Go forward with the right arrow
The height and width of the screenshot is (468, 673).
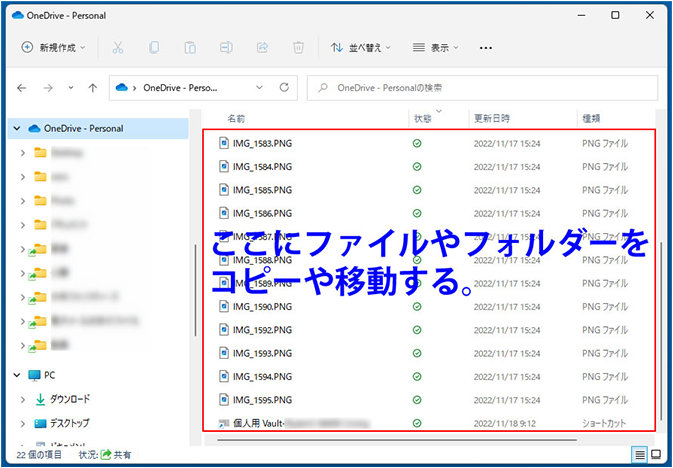(x=48, y=88)
